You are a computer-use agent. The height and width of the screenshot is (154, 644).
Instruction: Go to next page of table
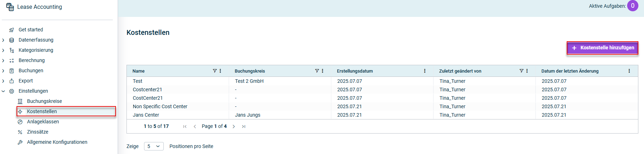tap(234, 127)
